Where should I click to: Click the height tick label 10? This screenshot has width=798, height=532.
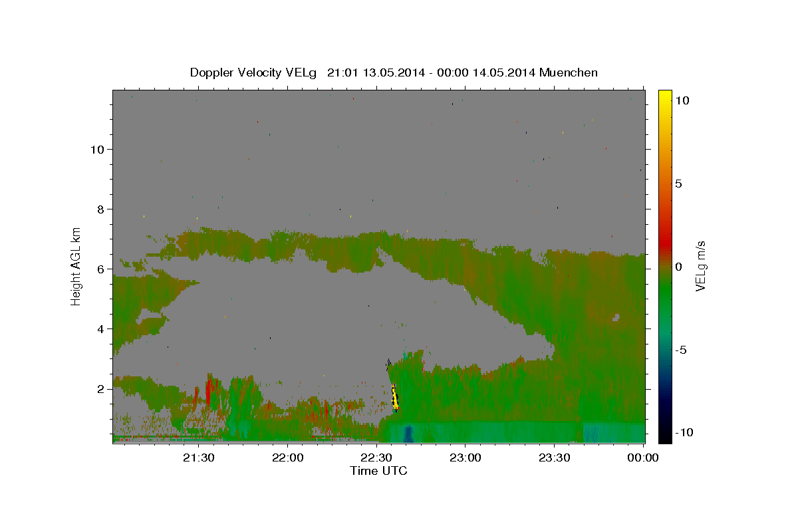pos(97,149)
